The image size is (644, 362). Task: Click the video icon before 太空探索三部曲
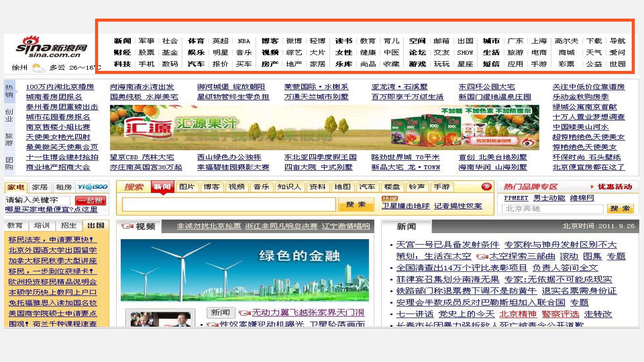[x=482, y=257]
